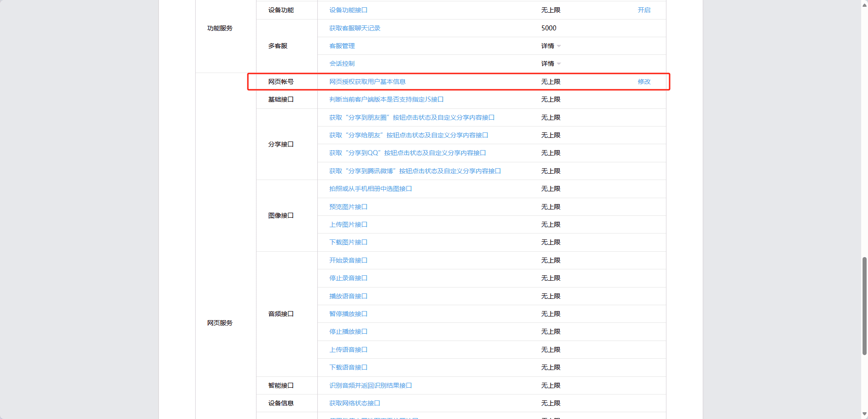Click the scrollbar up arrow
868x419 pixels.
[x=864, y=5]
